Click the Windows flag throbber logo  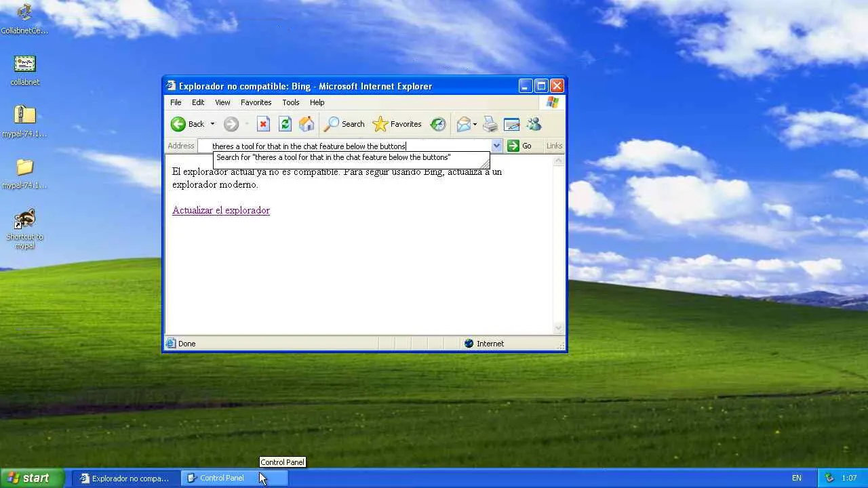pos(553,102)
